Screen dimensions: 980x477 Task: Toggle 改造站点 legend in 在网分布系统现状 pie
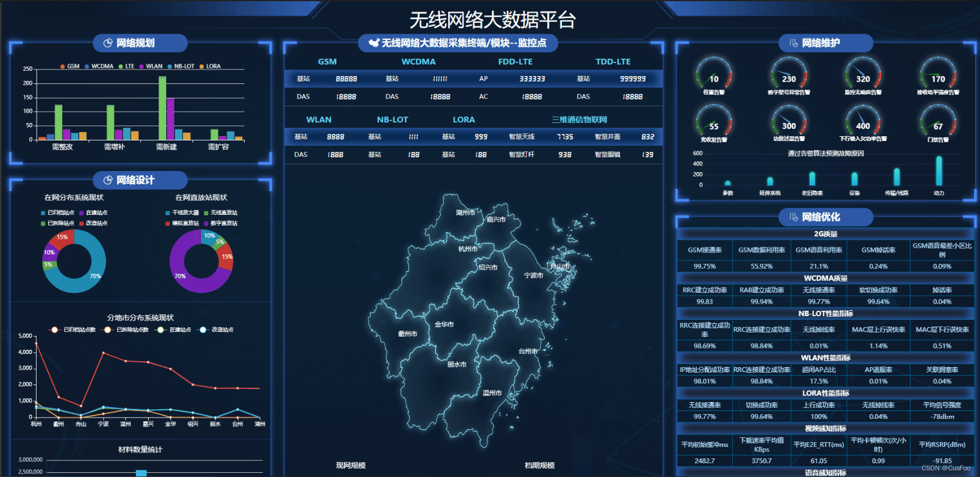(94, 223)
